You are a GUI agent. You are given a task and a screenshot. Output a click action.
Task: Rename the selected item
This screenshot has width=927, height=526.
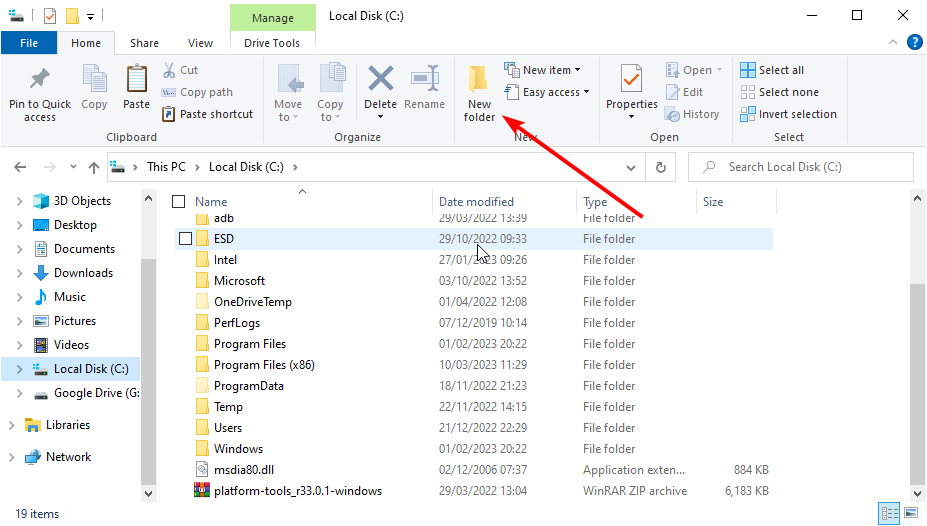coord(424,87)
